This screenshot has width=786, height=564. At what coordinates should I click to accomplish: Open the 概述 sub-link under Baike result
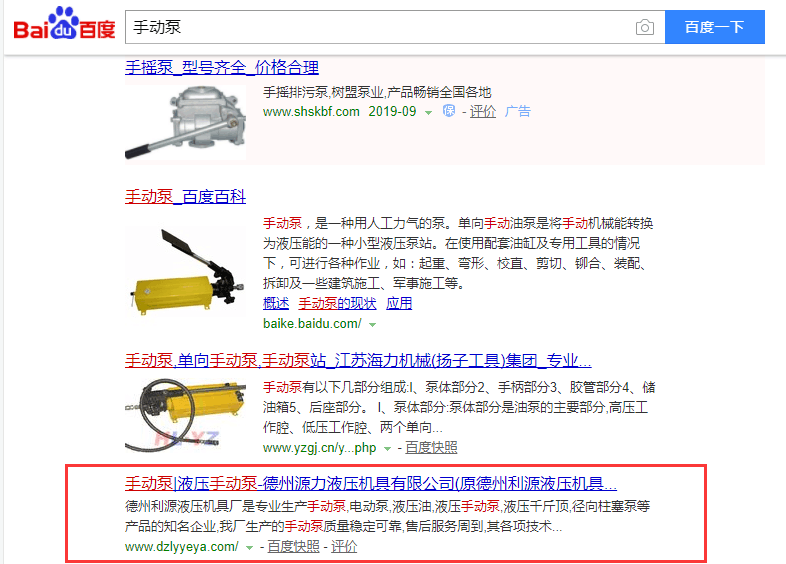tap(276, 303)
